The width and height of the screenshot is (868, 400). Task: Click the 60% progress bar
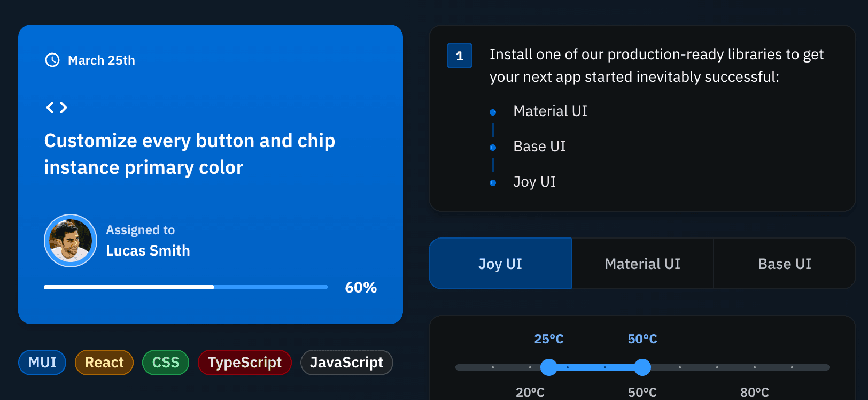click(185, 287)
